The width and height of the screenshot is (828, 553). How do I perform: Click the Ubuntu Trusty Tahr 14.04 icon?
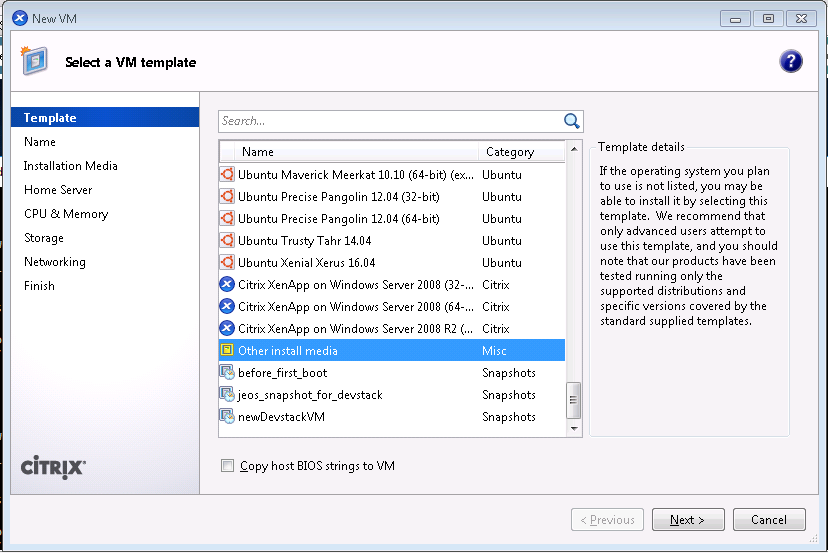click(x=227, y=241)
